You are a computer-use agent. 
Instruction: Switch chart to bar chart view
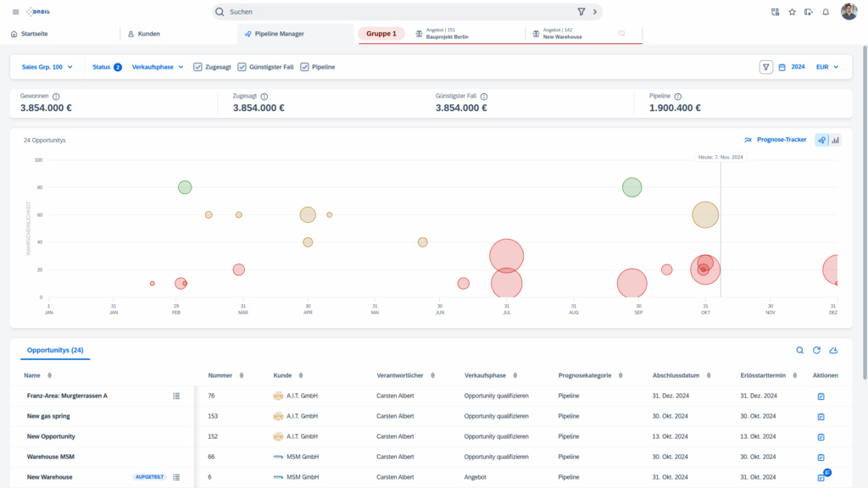(832, 140)
